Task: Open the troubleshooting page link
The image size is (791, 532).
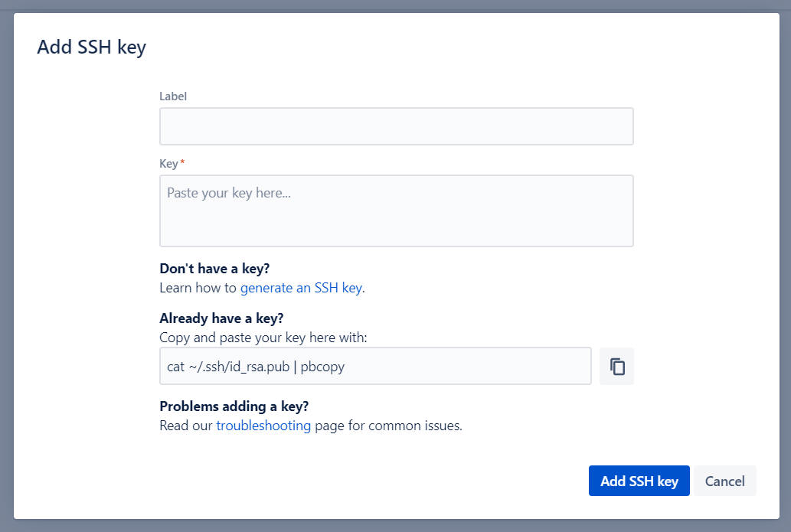Action: tap(263, 426)
